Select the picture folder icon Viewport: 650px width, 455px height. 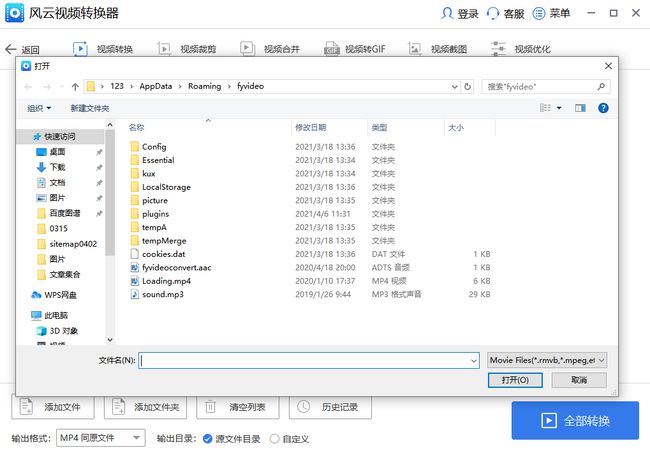[x=134, y=200]
